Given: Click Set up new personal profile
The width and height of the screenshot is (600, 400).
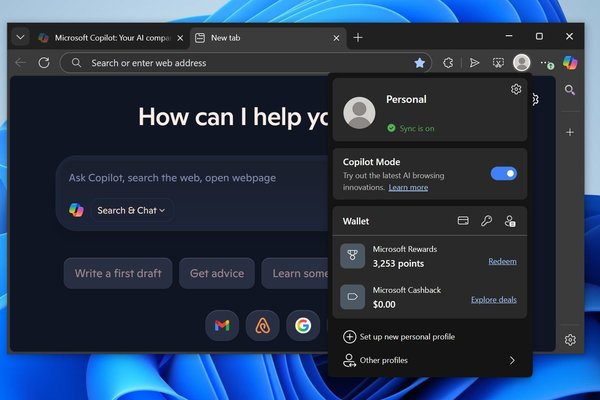Looking at the screenshot, I should coord(399,337).
